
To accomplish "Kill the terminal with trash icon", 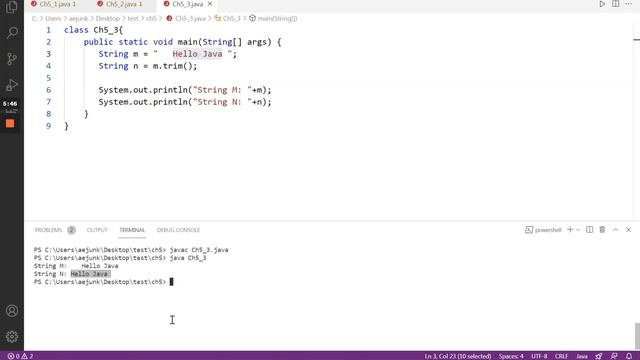I will tap(602, 230).
